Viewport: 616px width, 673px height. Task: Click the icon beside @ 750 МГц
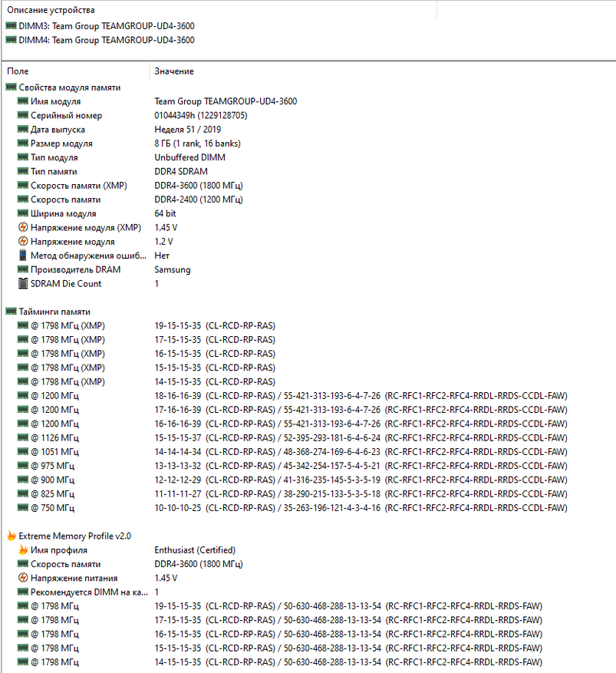click(23, 508)
